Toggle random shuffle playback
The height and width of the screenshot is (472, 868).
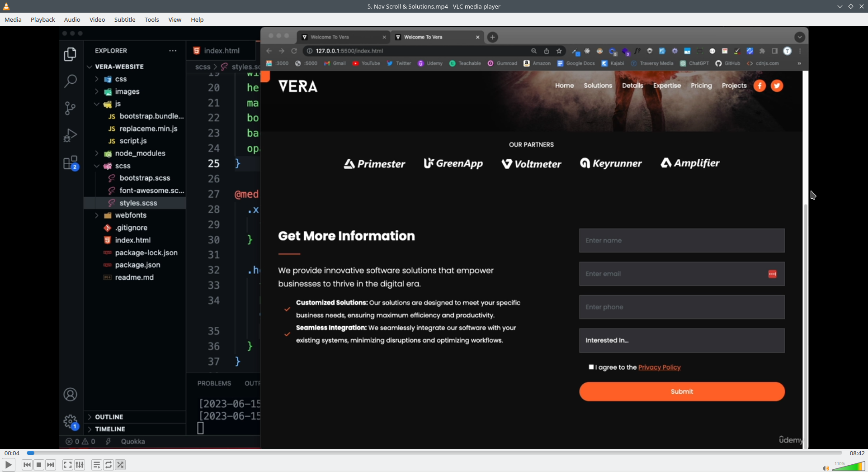[120, 465]
